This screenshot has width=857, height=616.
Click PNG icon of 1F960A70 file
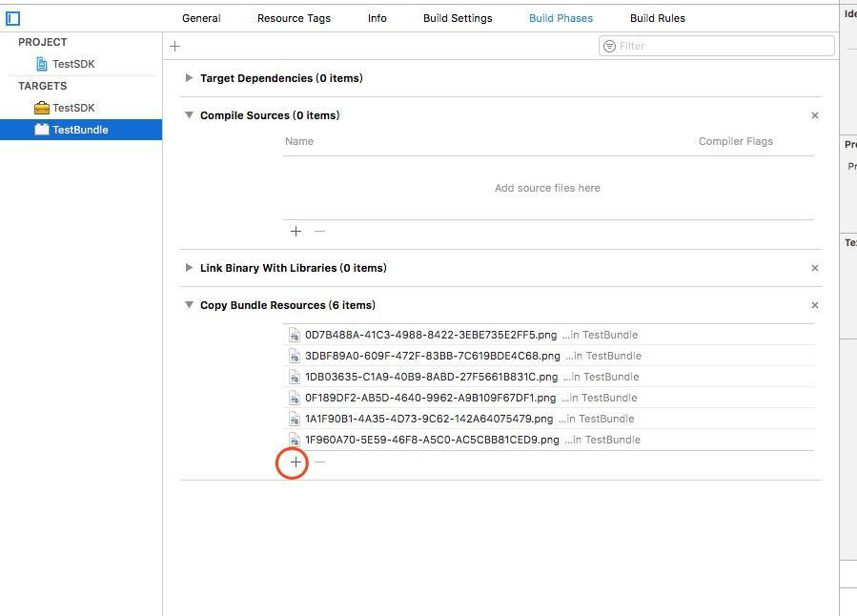pos(295,440)
